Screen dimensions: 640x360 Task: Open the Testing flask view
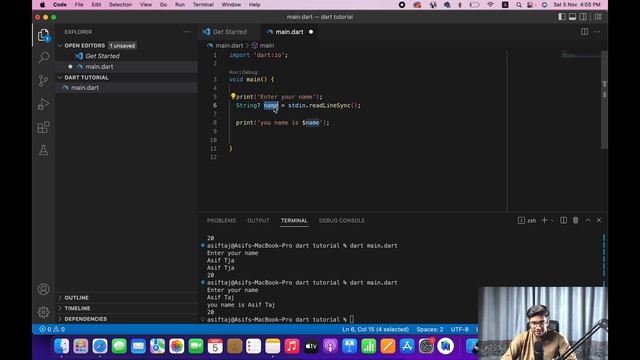43,150
